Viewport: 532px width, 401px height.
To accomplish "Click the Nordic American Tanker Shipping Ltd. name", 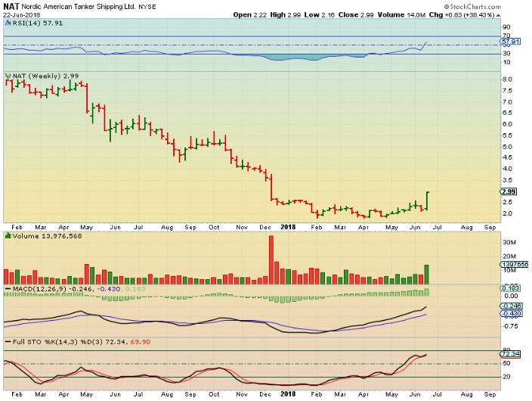I will 79,7.
